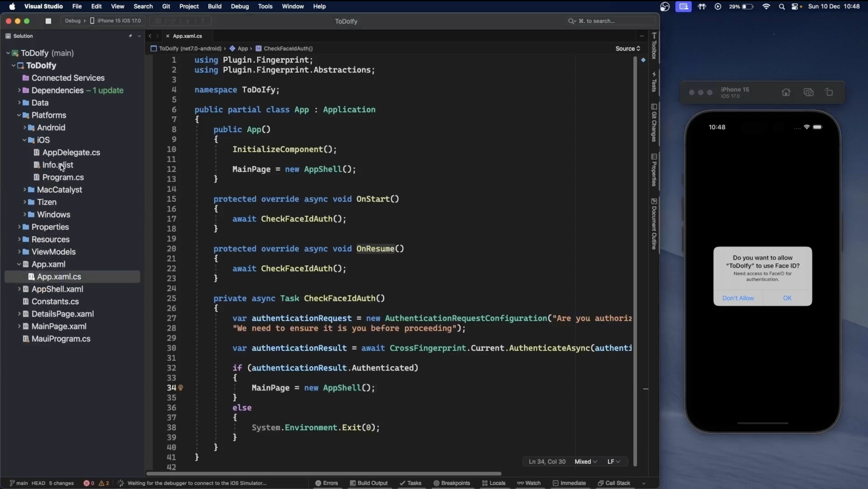The image size is (868, 489).
Task: Open the Tools menu
Action: pyautogui.click(x=265, y=6)
